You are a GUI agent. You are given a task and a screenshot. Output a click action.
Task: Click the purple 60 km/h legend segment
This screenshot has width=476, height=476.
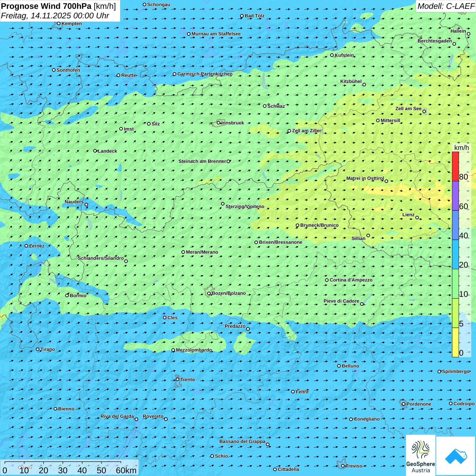coord(455,195)
